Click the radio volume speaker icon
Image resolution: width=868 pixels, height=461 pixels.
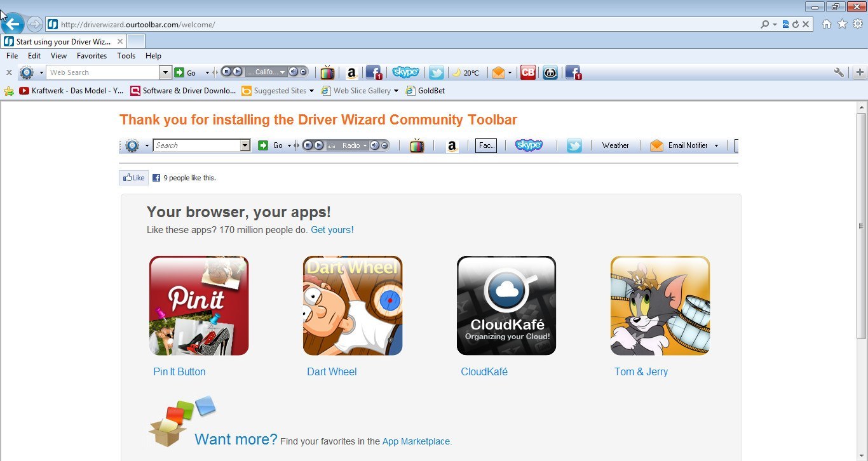click(x=293, y=72)
